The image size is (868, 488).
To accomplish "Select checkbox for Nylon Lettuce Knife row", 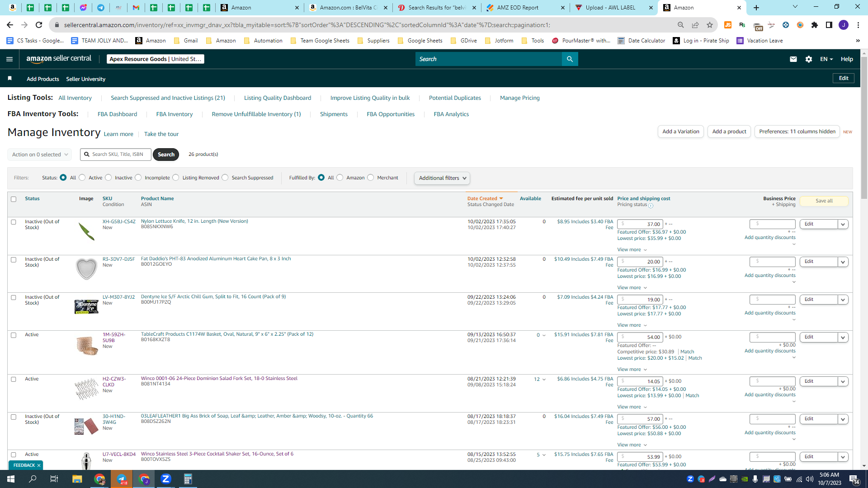I will (14, 222).
